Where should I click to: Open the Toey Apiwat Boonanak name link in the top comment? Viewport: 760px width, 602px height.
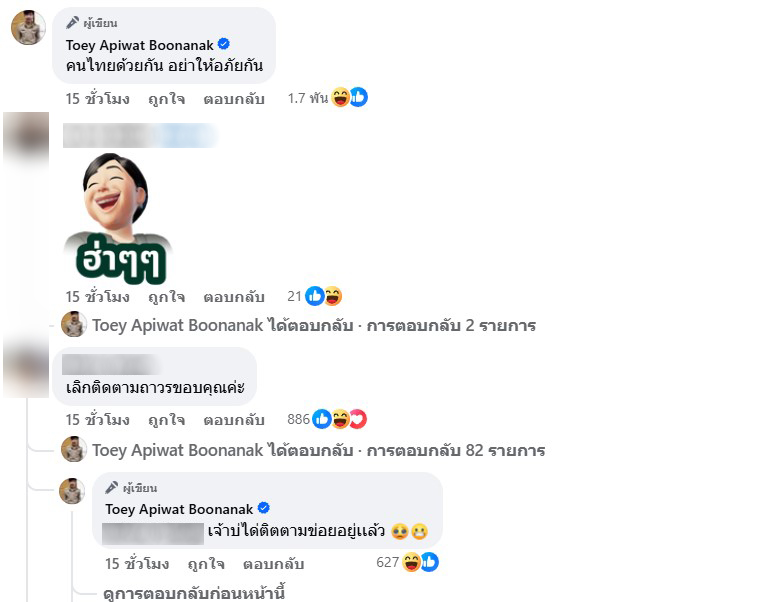point(140,45)
